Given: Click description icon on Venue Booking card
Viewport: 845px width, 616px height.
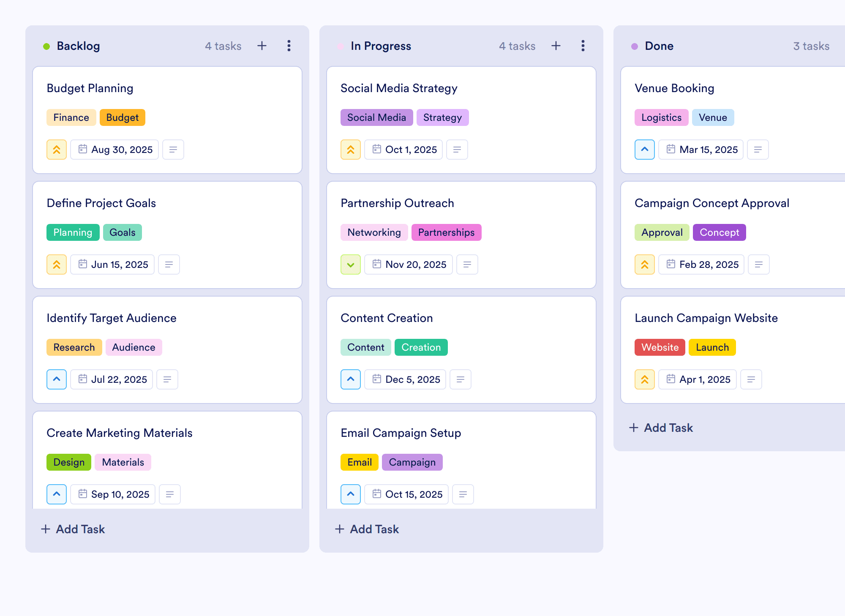Looking at the screenshot, I should 758,150.
